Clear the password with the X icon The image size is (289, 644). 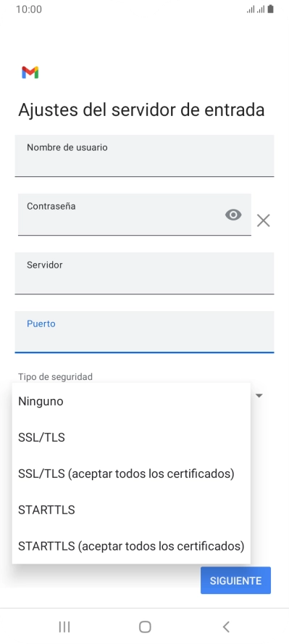point(263,220)
